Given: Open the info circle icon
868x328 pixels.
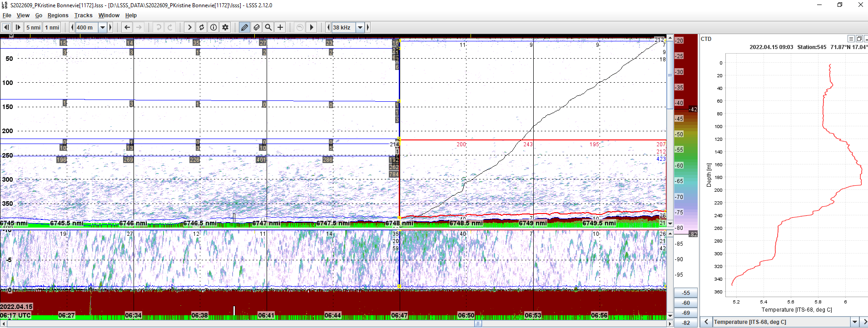Looking at the screenshot, I should (213, 27).
